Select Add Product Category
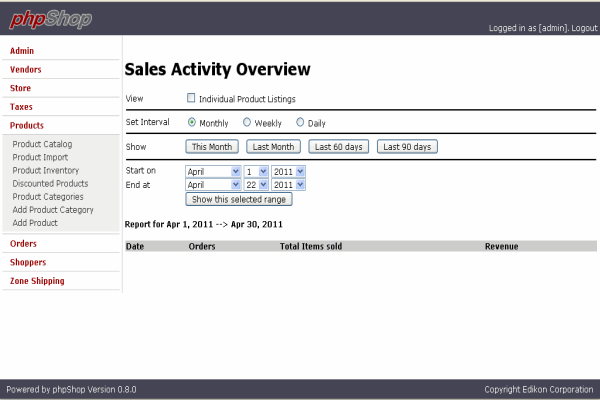This screenshot has height=400, width=600. (x=53, y=210)
